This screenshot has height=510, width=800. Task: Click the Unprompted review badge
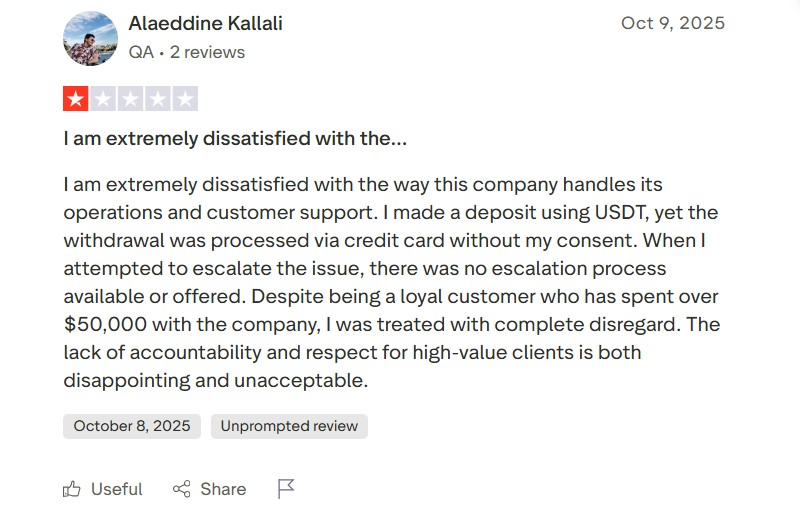(x=289, y=426)
